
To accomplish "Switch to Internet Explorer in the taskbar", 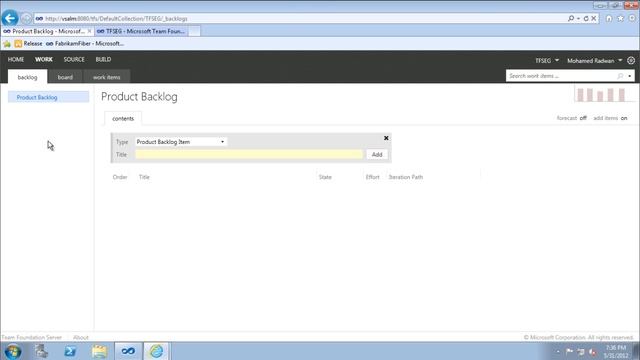I will [156, 351].
